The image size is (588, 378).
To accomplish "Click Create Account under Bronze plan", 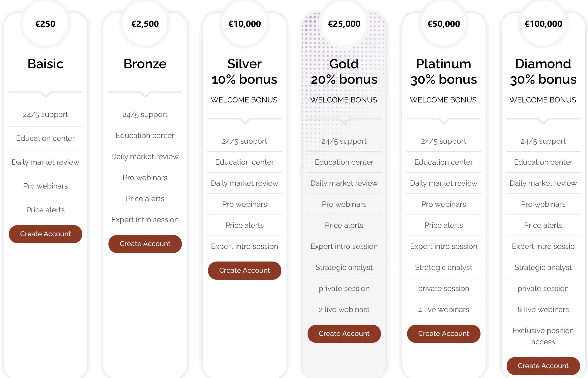I will (145, 244).
